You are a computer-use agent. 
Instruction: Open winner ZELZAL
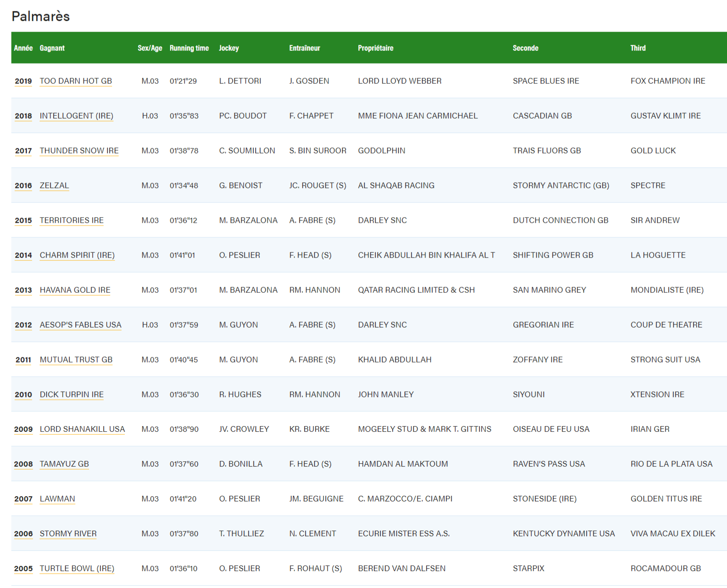(x=54, y=185)
